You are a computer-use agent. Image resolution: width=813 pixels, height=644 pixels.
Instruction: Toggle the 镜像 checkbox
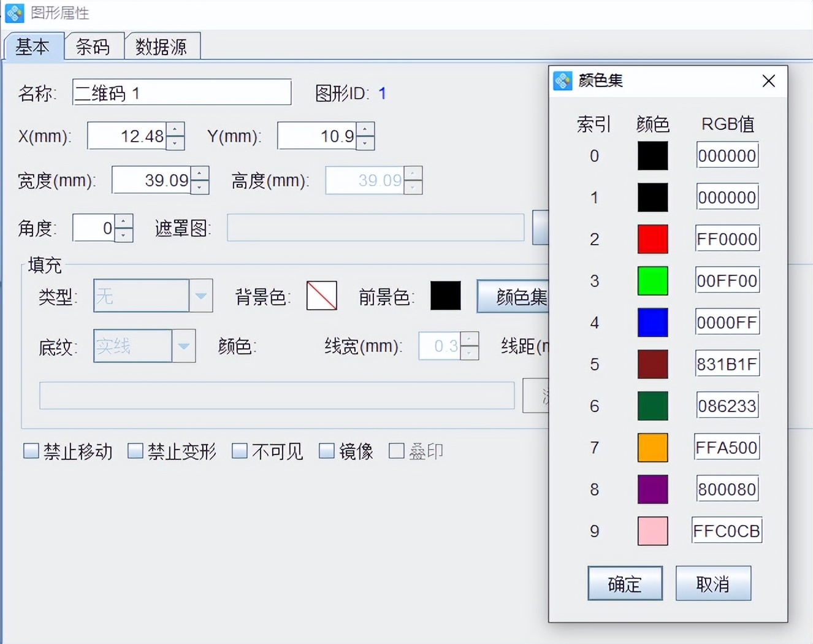pyautogui.click(x=327, y=451)
